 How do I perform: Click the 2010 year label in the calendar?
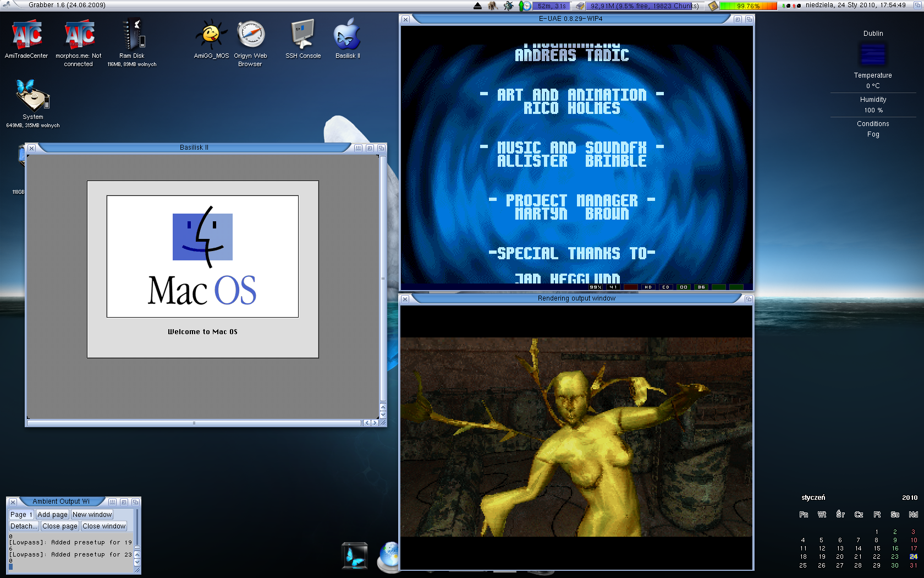(x=910, y=498)
